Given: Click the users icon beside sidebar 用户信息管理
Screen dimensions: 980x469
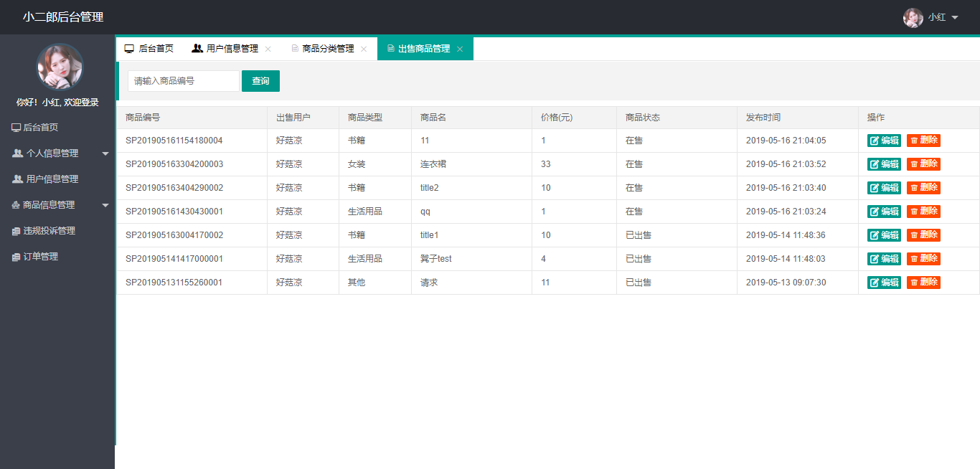Looking at the screenshot, I should (17, 179).
